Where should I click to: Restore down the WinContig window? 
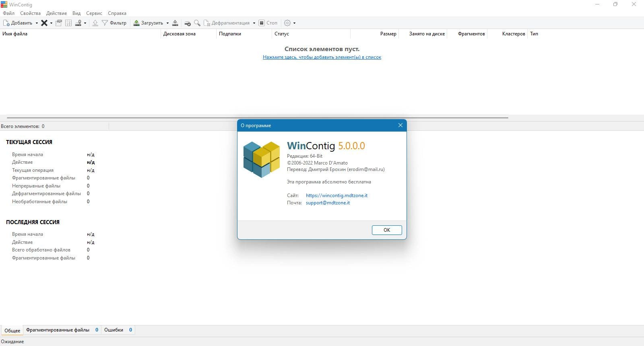point(615,4)
